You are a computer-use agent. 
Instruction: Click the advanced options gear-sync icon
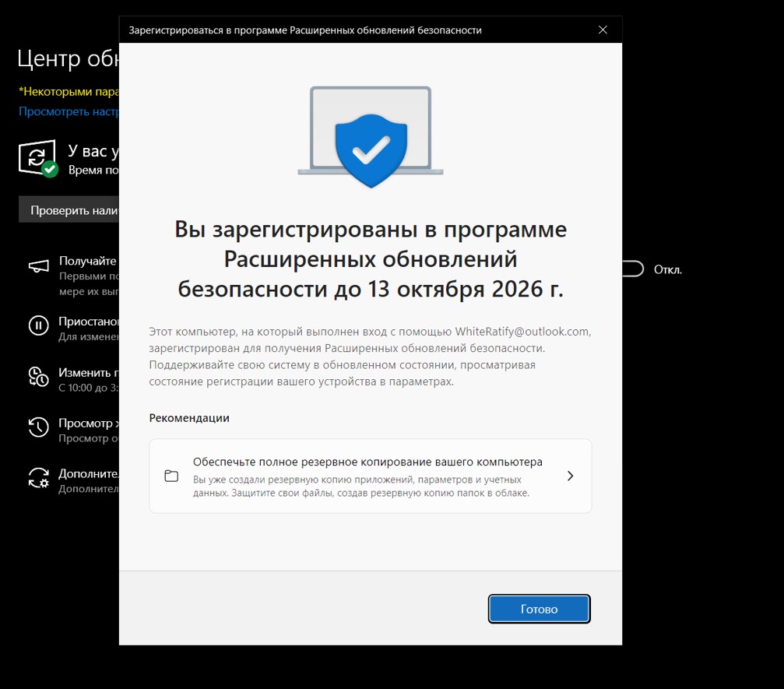(38, 477)
